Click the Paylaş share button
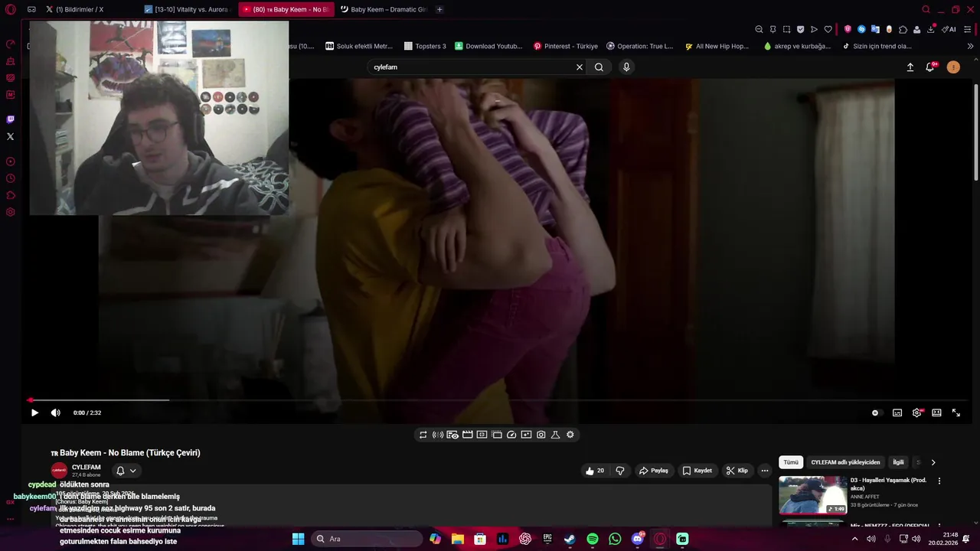This screenshot has height=551, width=980. 654,471
